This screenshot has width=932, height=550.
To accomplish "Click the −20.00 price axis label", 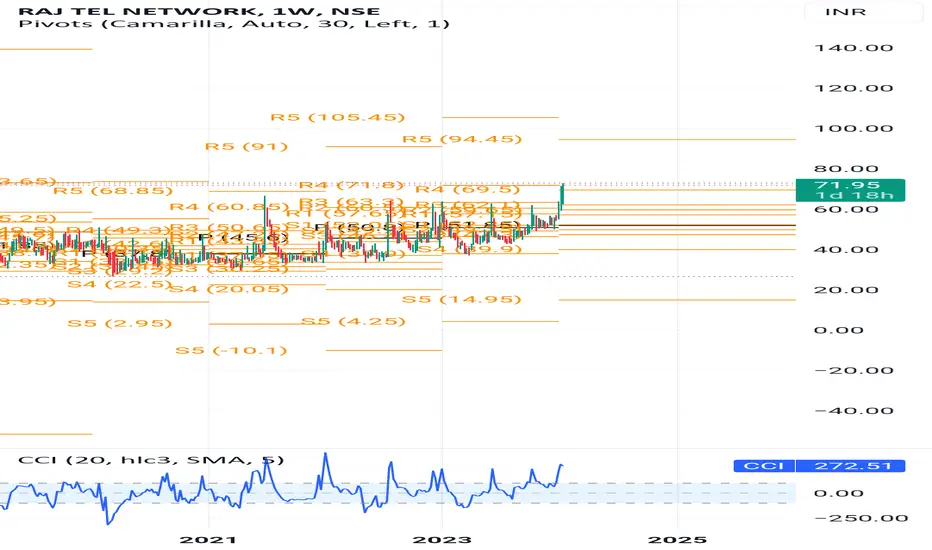I will (854, 371).
